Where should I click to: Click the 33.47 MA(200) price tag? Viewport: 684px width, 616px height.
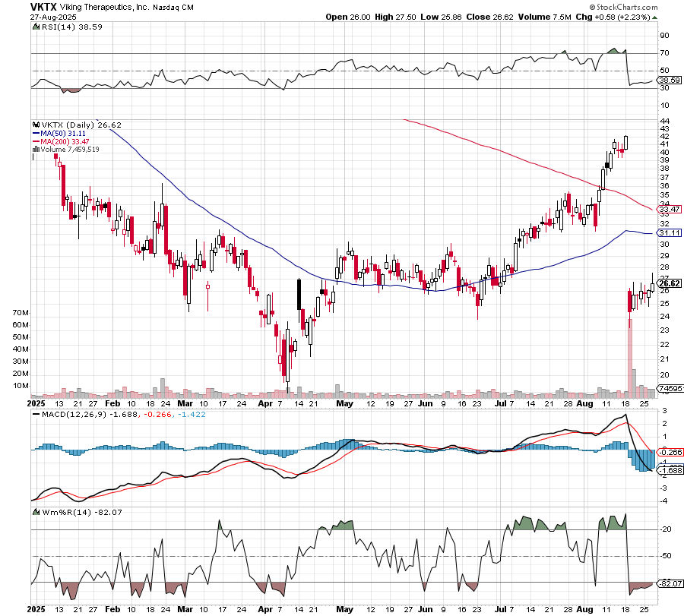pos(670,210)
